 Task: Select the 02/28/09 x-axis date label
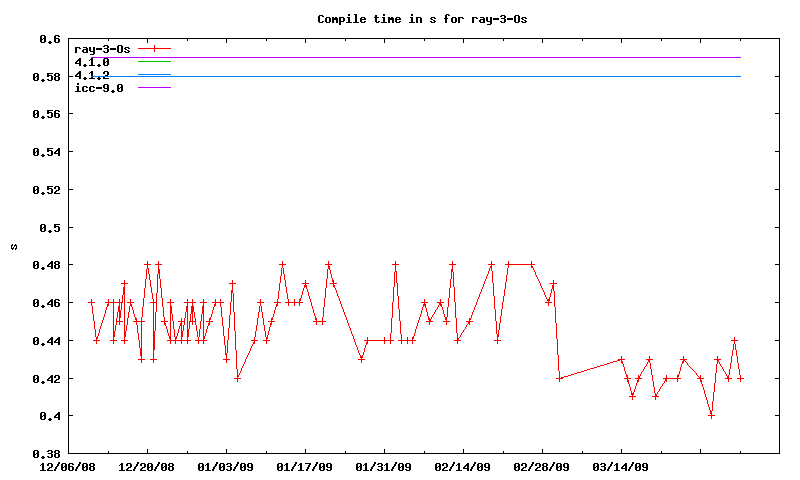[542, 466]
